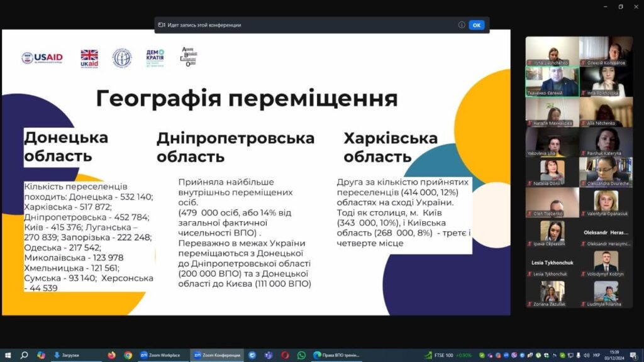Open the info icon in recording banner
The image size is (644, 362).
pyautogui.click(x=462, y=25)
